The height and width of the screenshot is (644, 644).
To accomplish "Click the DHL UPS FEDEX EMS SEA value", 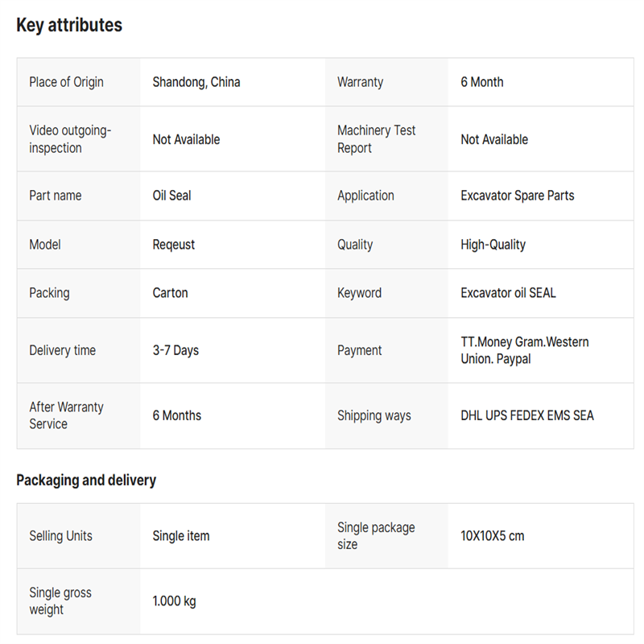I will click(x=527, y=415).
